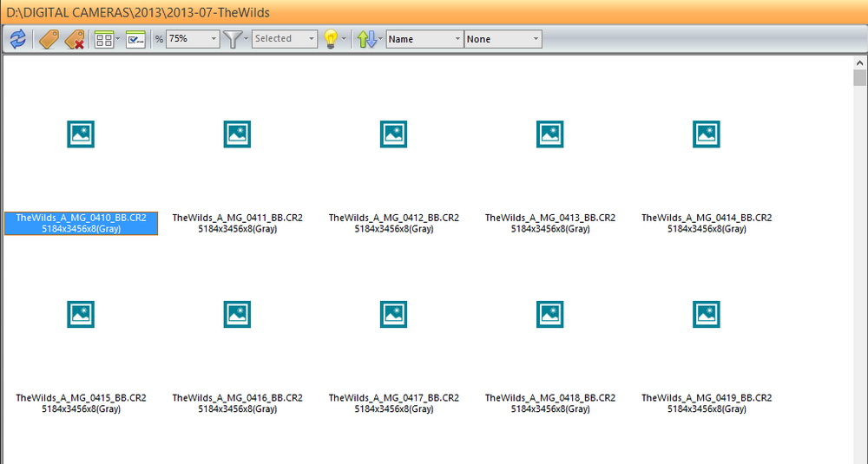Click the up/down sort arrows icon
This screenshot has height=464, width=868.
366,39
